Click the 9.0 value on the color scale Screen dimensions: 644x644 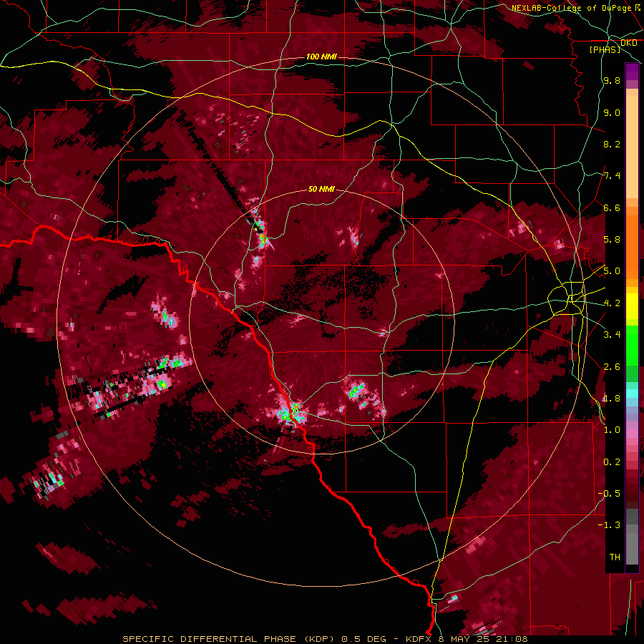click(x=612, y=112)
